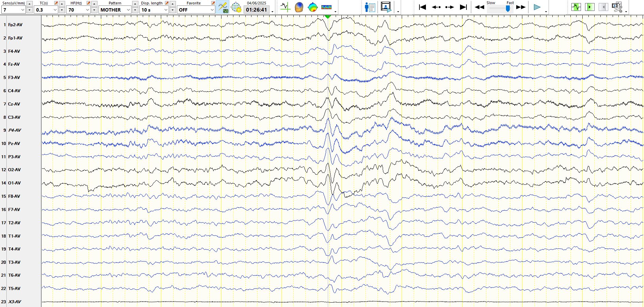This screenshot has height=307, width=644.
Task: Jump to the start of recording
Action: tap(423, 7)
